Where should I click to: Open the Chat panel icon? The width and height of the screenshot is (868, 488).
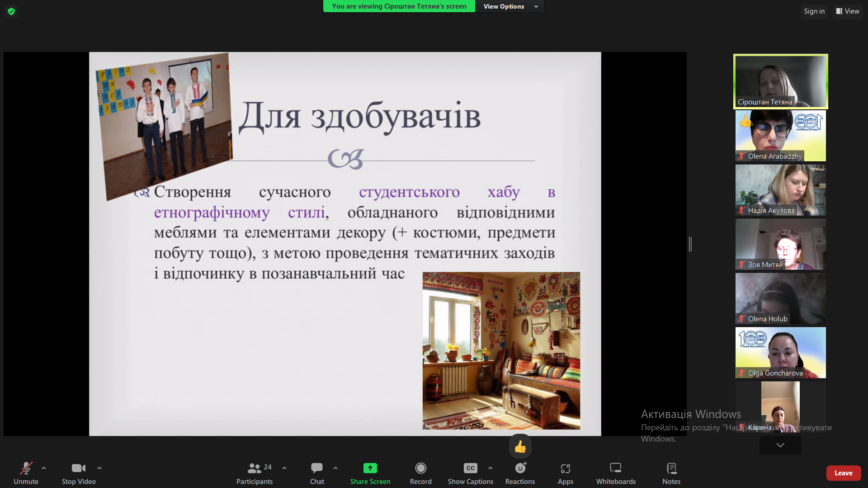click(316, 469)
